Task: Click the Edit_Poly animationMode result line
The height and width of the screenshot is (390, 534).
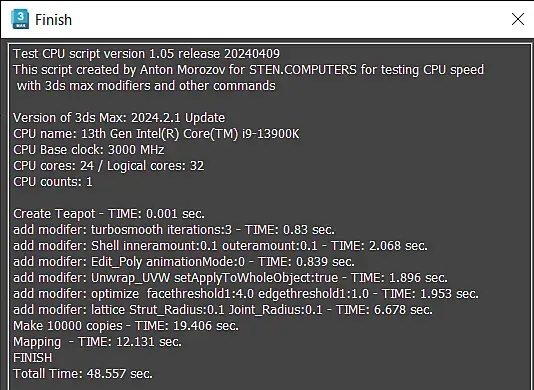Action: [x=184, y=262]
